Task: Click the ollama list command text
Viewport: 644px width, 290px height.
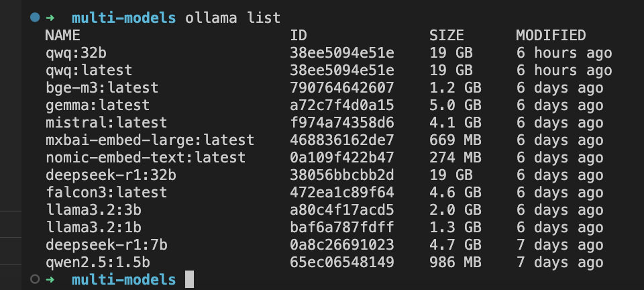Action: point(233,18)
